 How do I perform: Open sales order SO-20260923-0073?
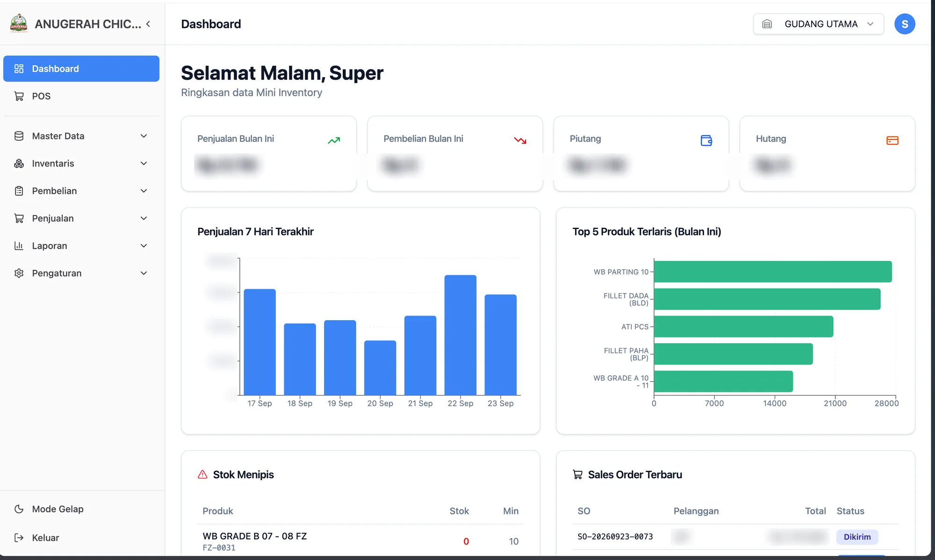[x=615, y=537]
